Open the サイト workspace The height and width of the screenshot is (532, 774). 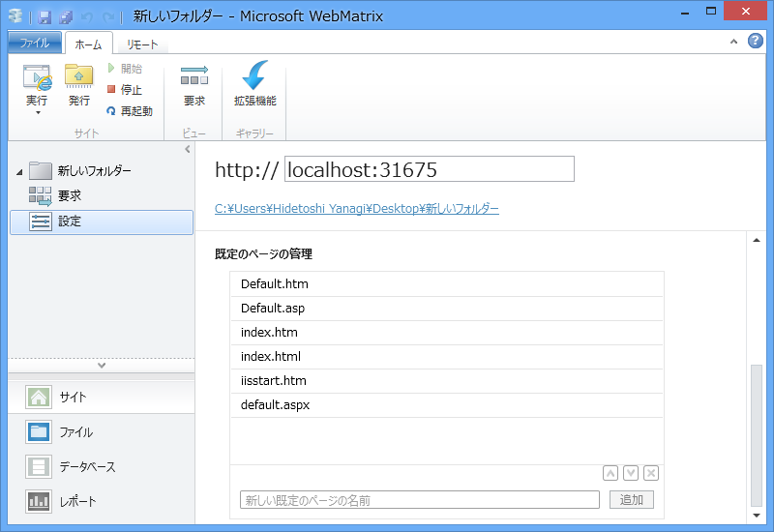[x=102, y=397]
